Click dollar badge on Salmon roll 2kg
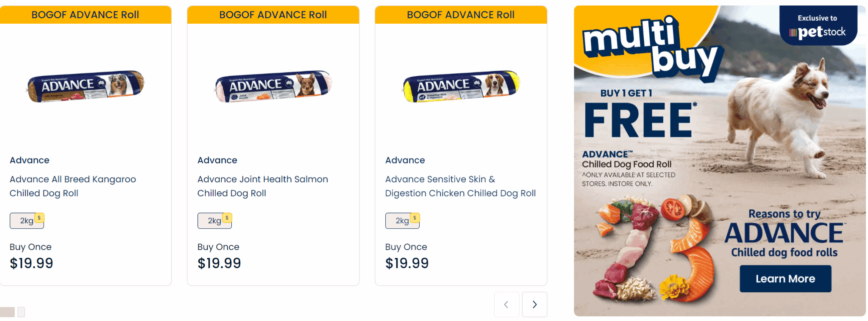Viewport: 868px width, 321px height. 227,218
